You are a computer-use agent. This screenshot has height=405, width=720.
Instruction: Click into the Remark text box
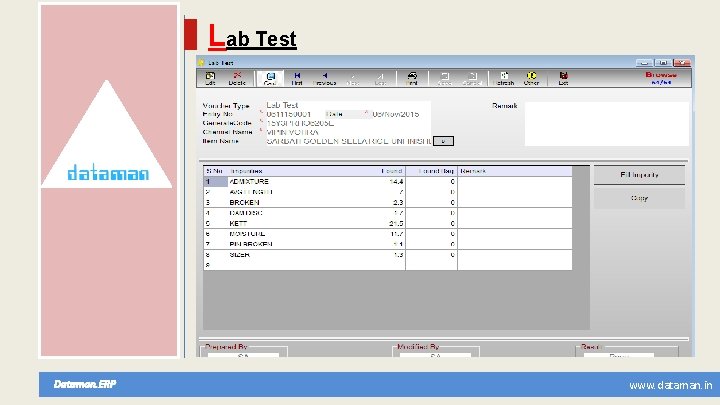point(607,124)
